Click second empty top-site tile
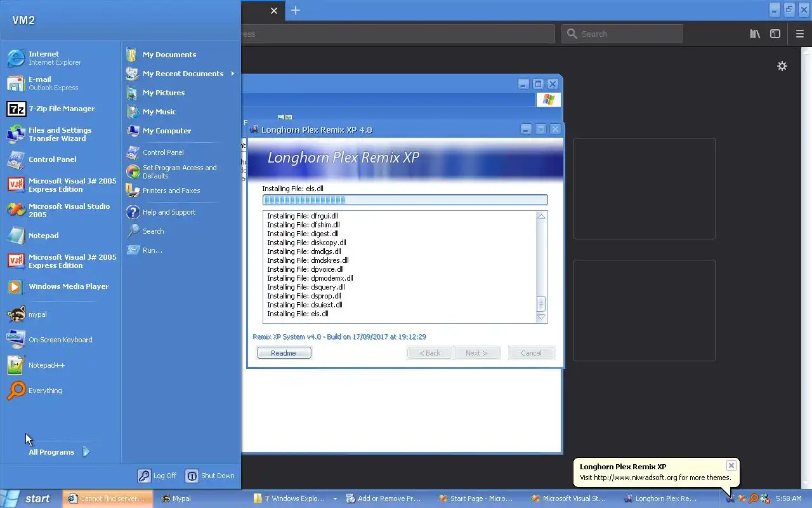This screenshot has height=508, width=812. point(645,311)
